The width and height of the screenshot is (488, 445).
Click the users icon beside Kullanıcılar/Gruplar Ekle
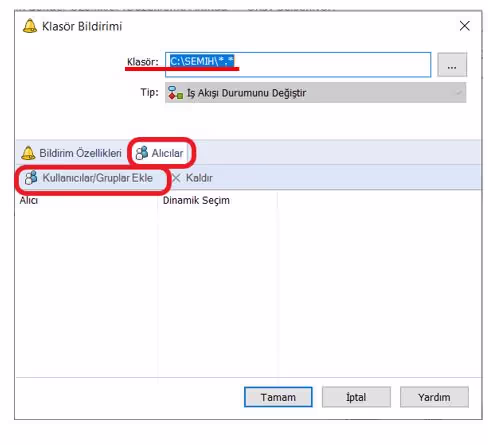click(x=31, y=178)
